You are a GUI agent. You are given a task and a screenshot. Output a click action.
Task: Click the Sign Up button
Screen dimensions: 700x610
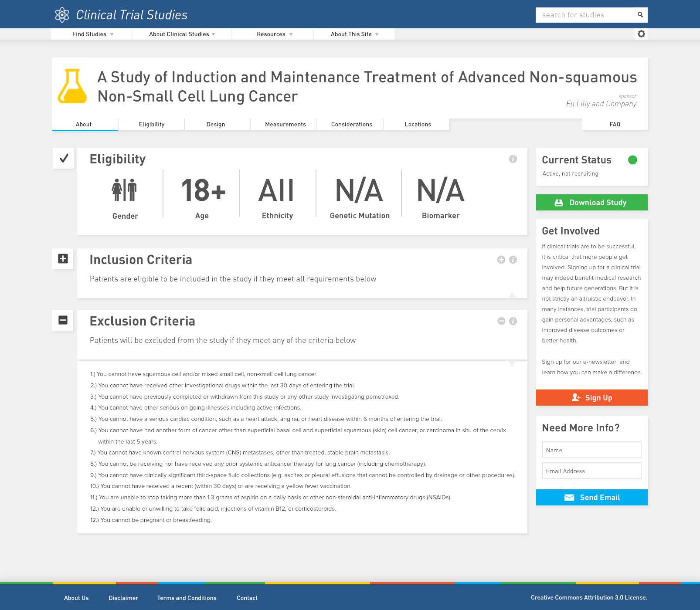591,397
